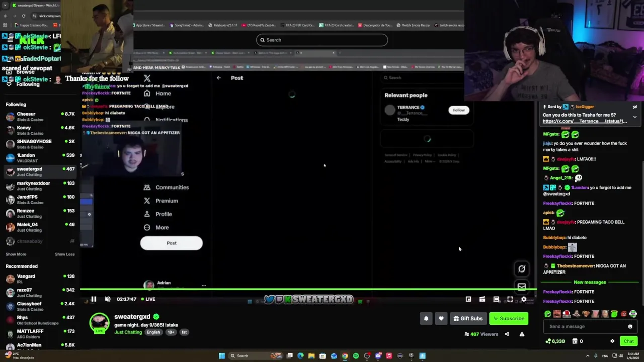Switch to theater mode in player
Screen dimensions: 644x362
tap(496, 299)
